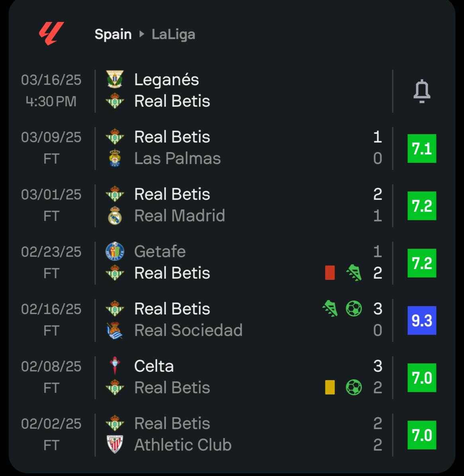
Task: Click the Las Palmas team crest
Action: (115, 158)
